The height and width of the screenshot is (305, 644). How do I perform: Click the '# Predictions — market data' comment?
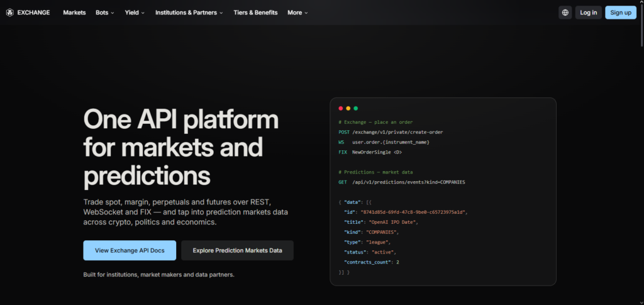tap(375, 172)
